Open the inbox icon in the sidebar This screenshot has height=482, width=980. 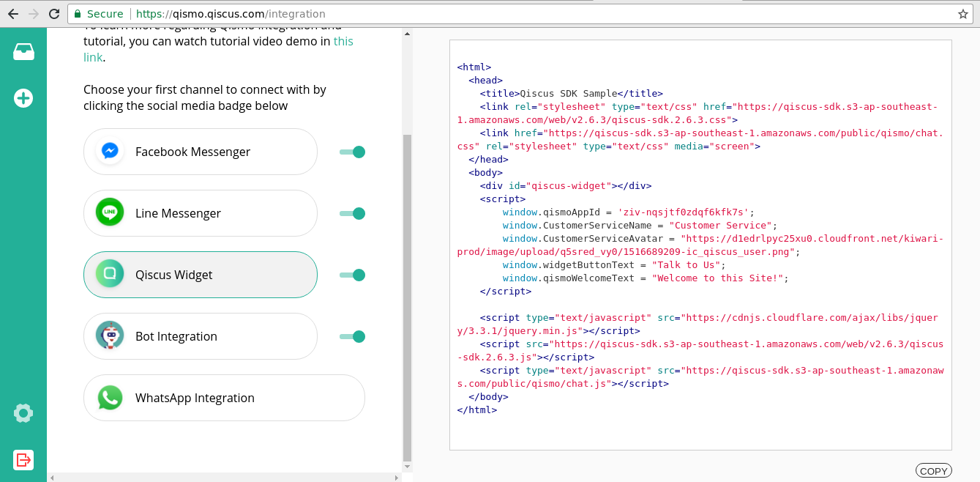tap(23, 52)
